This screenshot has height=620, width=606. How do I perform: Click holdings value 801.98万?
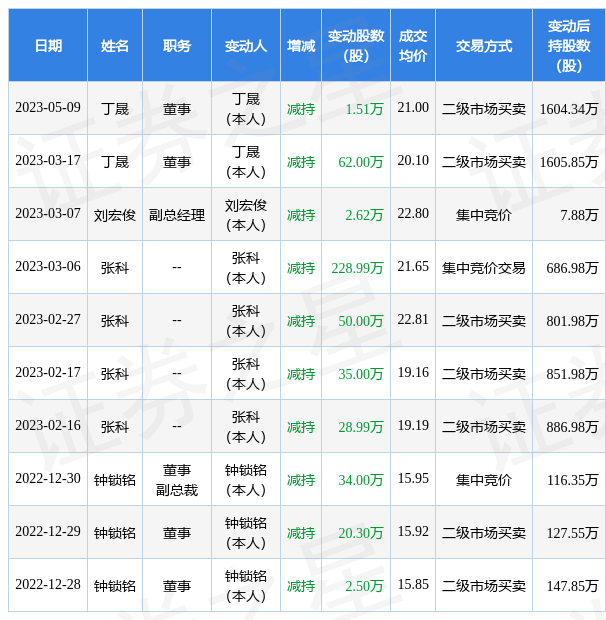572,321
